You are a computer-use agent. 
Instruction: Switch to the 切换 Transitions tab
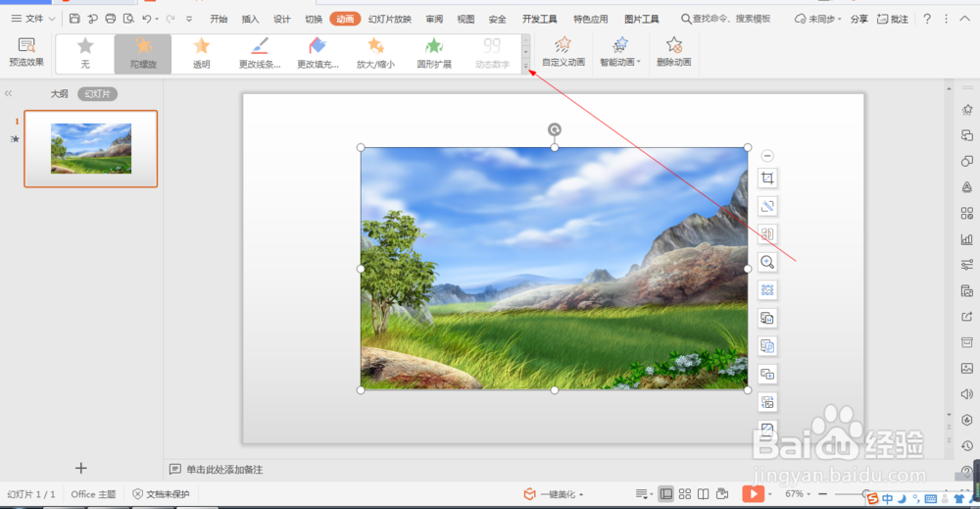(314, 20)
